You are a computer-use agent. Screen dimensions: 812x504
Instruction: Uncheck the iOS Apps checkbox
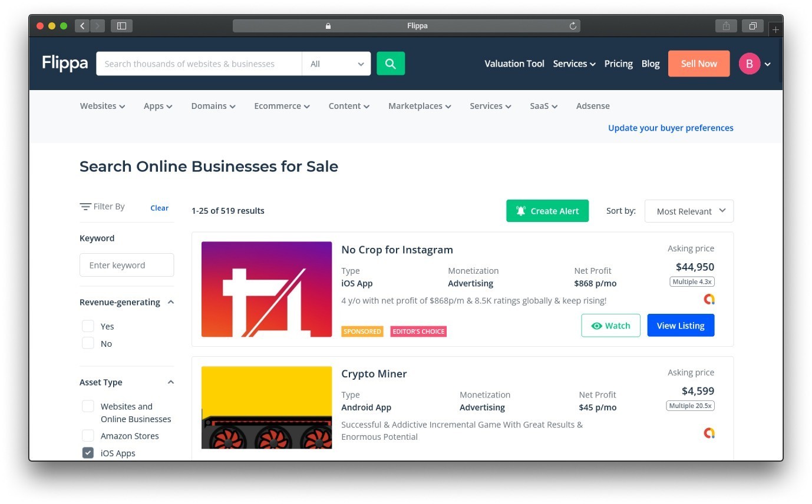tap(88, 453)
